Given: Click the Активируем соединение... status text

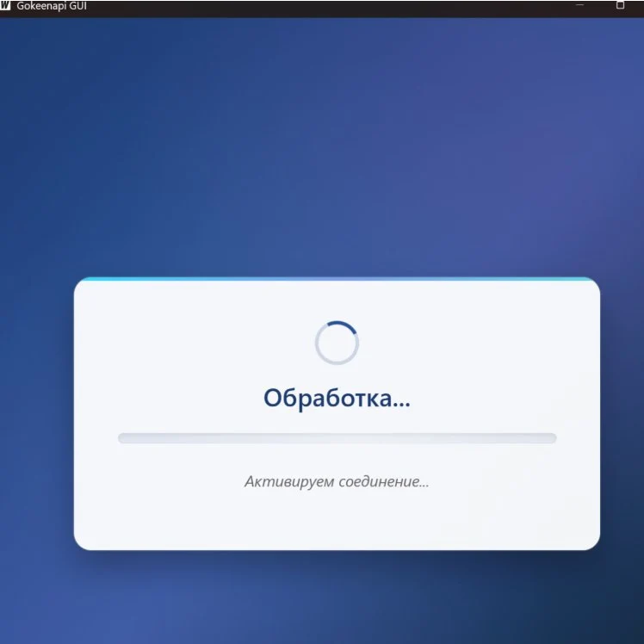Looking at the screenshot, I should coord(337,481).
